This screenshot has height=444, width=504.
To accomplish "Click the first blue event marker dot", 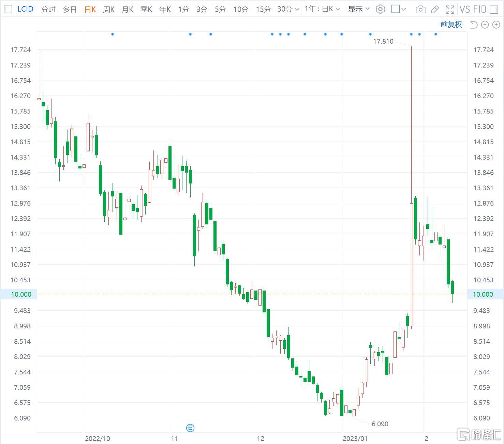I will pos(113,34).
